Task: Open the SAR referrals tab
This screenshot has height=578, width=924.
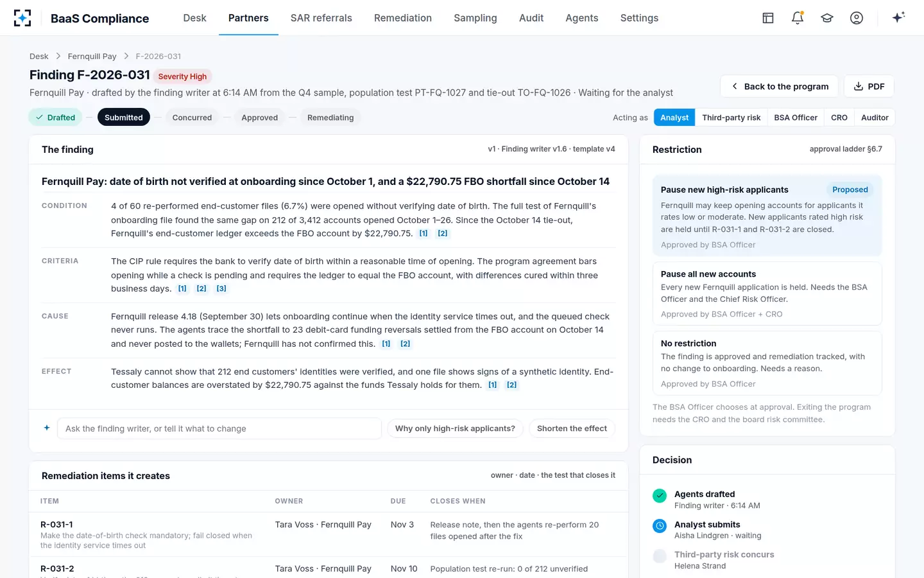Action: click(321, 18)
